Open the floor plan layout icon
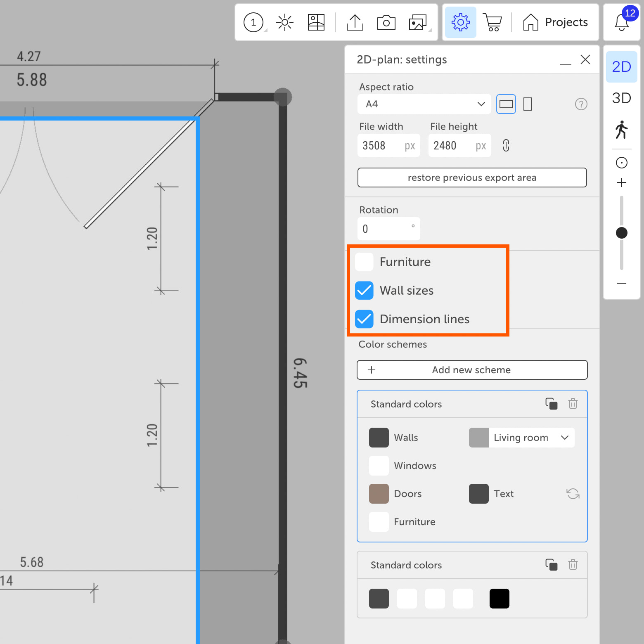644x644 pixels. [316, 22]
